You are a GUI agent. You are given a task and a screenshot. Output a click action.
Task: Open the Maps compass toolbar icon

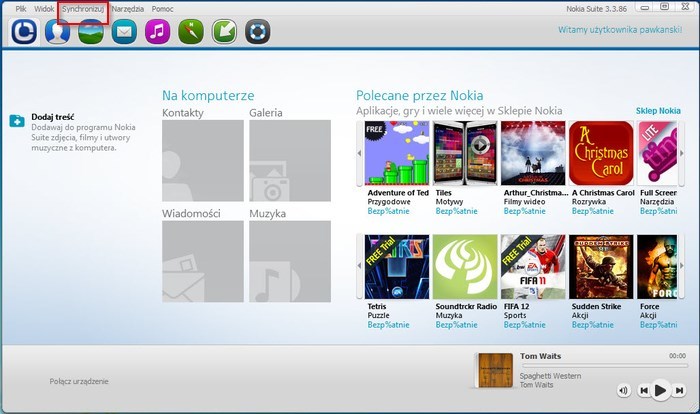(191, 32)
